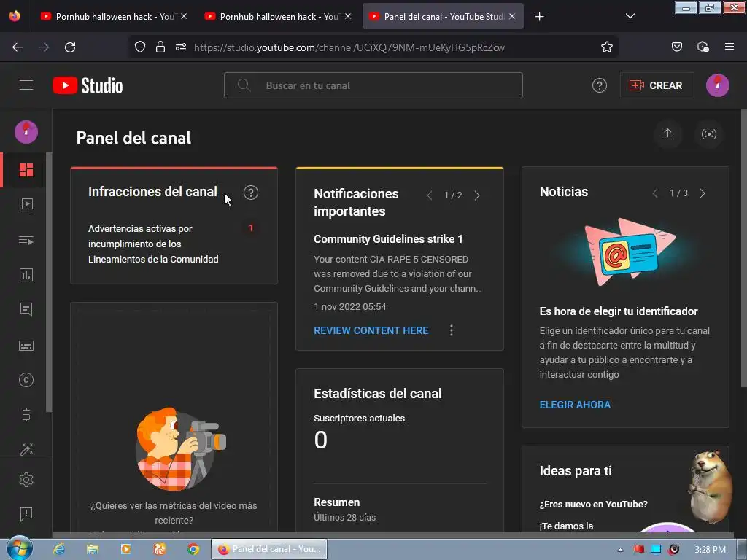Go to previous Noticias item
Image resolution: width=747 pixels, height=560 pixels.
tap(655, 192)
